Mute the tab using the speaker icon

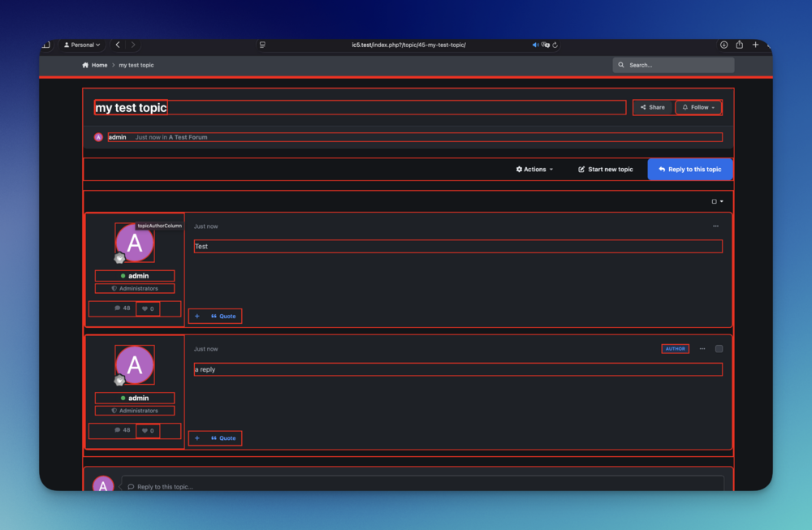[535, 45]
